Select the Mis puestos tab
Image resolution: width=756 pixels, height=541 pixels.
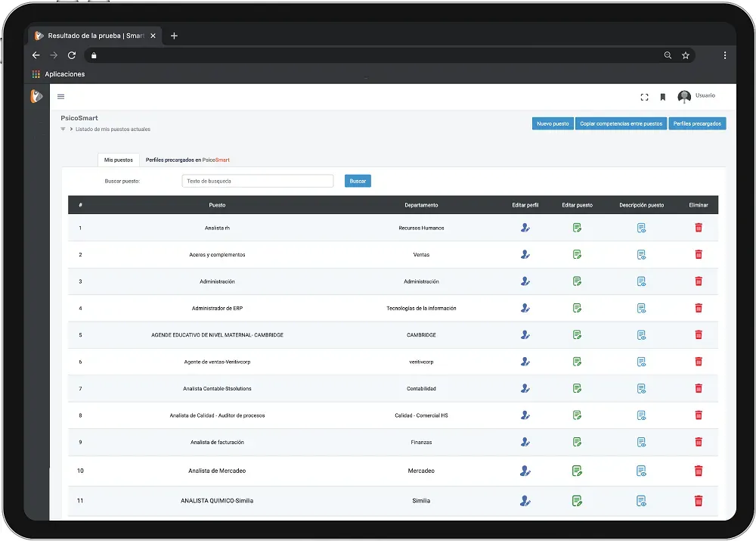click(119, 160)
